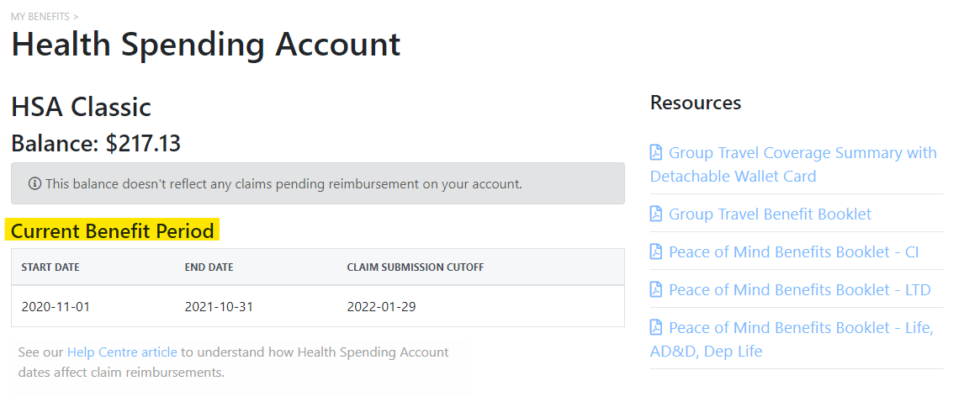Click PDF icon beside Group Travel Benefit Booklet
The height and width of the screenshot is (397, 980).
click(656, 214)
